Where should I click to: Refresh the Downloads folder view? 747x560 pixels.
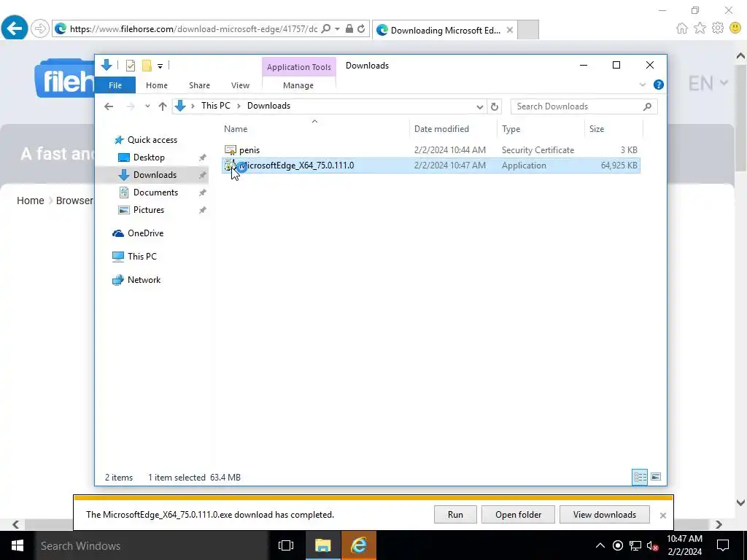(495, 106)
